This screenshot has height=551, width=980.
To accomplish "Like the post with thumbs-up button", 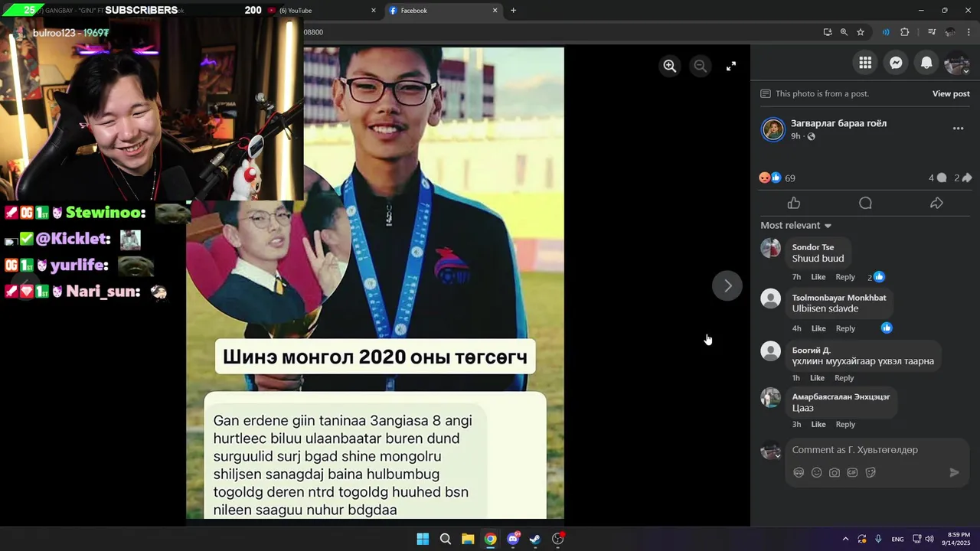I will (x=794, y=203).
